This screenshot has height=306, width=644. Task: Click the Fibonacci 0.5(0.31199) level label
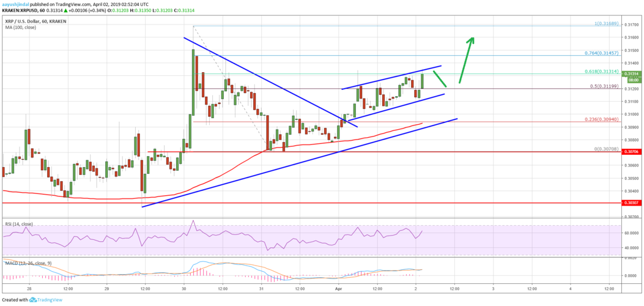603,87
